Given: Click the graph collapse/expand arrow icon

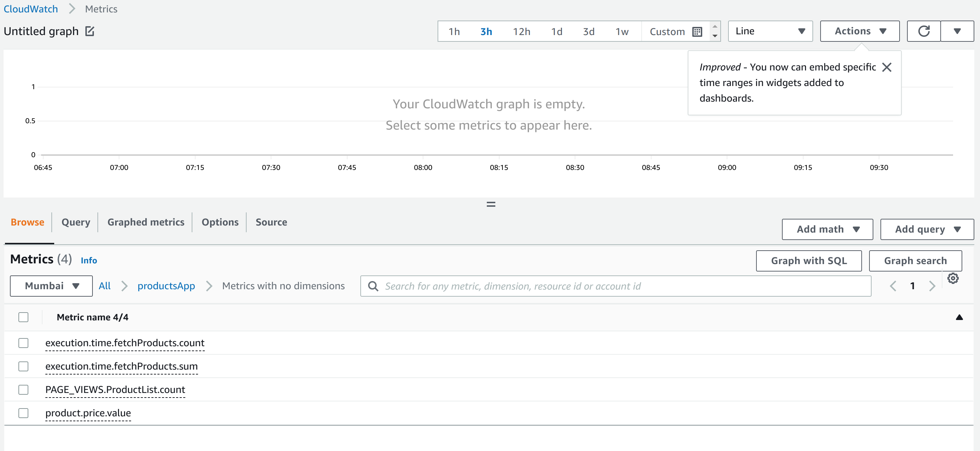Looking at the screenshot, I should pyautogui.click(x=491, y=204).
